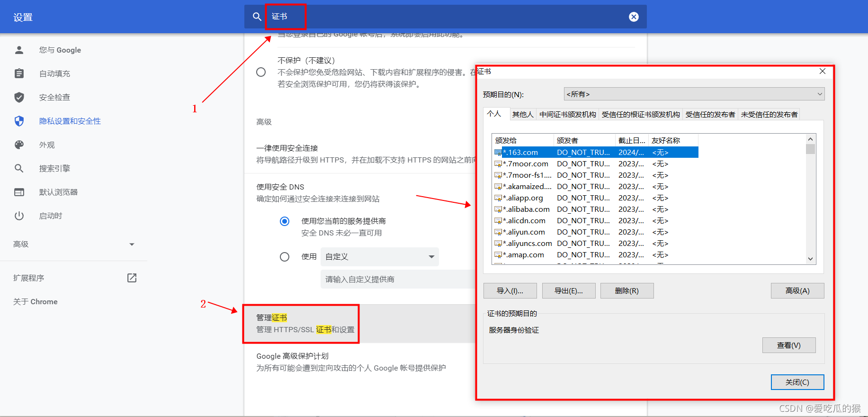Viewport: 868px width, 417px height.
Task: Click the 删除(R) button
Action: [627, 290]
